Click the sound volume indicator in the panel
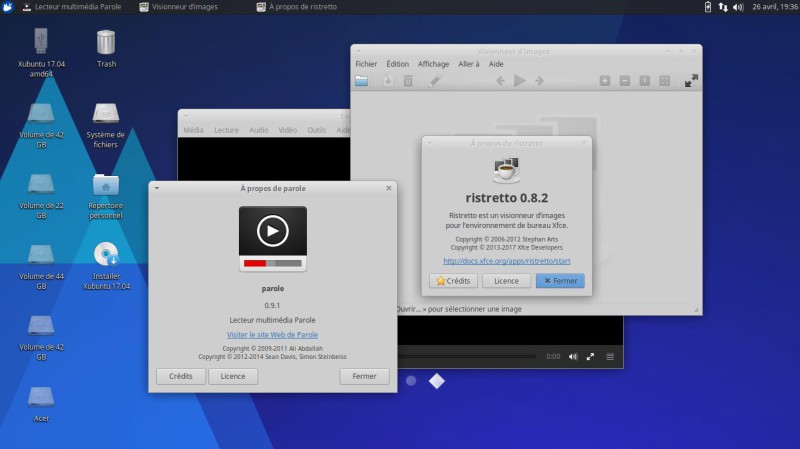800x449 pixels. [x=738, y=7]
